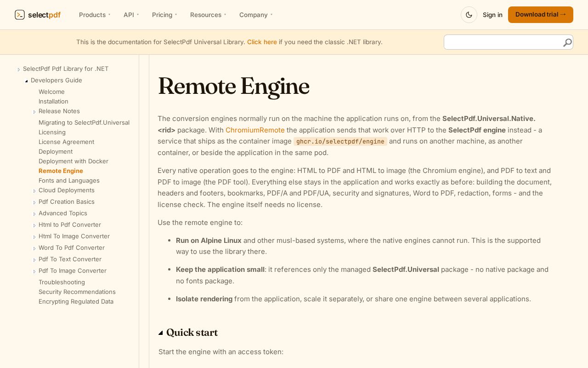Expand the Pdf To Text Converter node
588x368 pixels.
point(34,260)
